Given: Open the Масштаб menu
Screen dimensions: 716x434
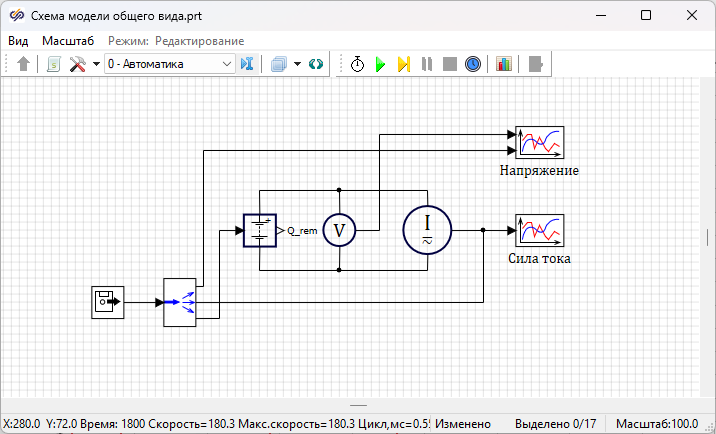Looking at the screenshot, I should (67, 40).
